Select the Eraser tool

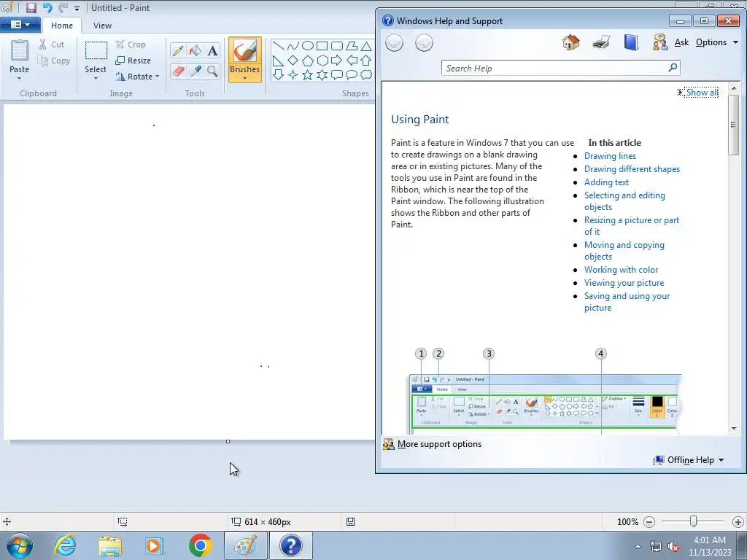point(178,71)
